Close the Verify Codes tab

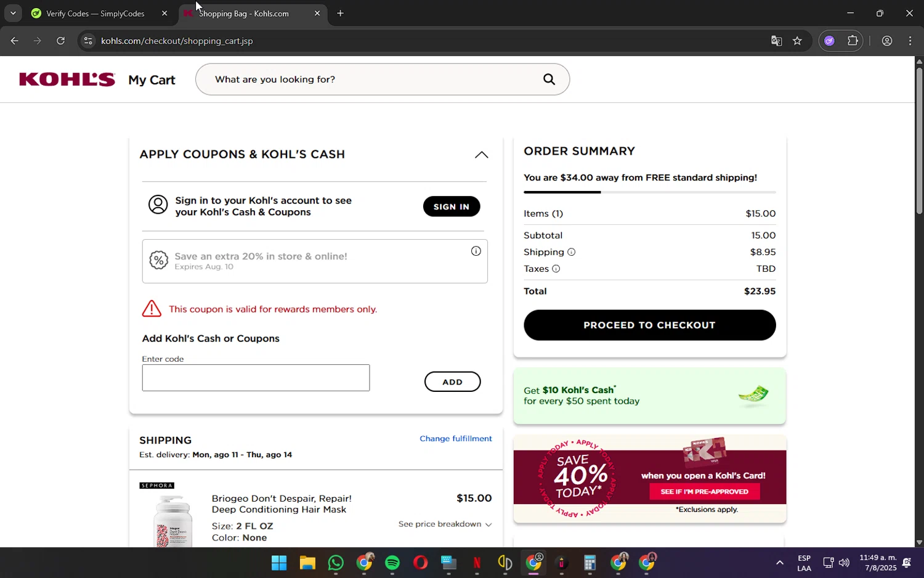[164, 13]
